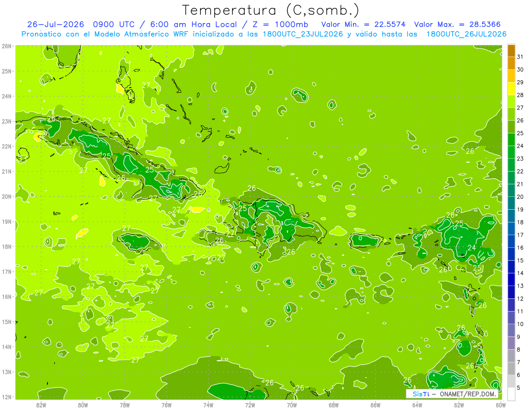532x411 pixels.
Task: Click latitude axis label 26N
Action: pos(7,46)
